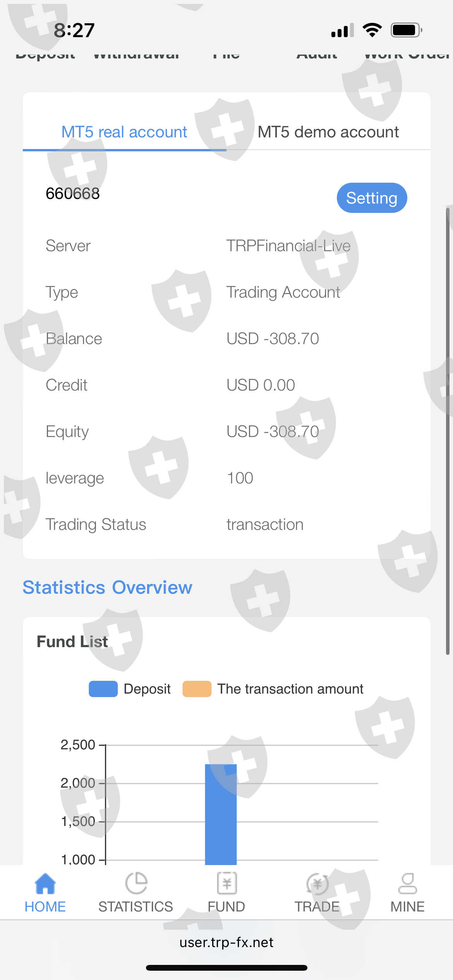453x980 pixels.
Task: Open the STATISTICS pie chart icon
Action: pos(136,884)
